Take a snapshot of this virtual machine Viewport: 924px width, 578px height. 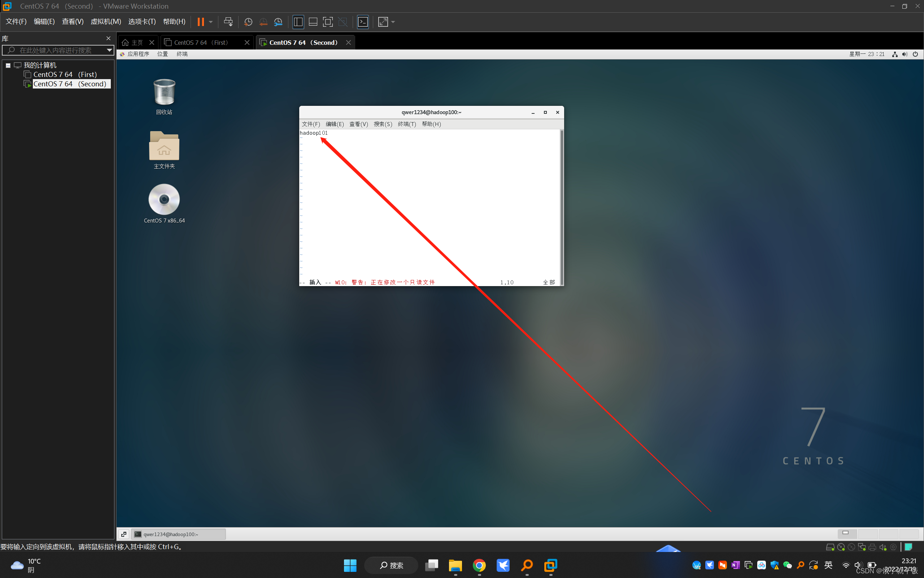(x=248, y=22)
